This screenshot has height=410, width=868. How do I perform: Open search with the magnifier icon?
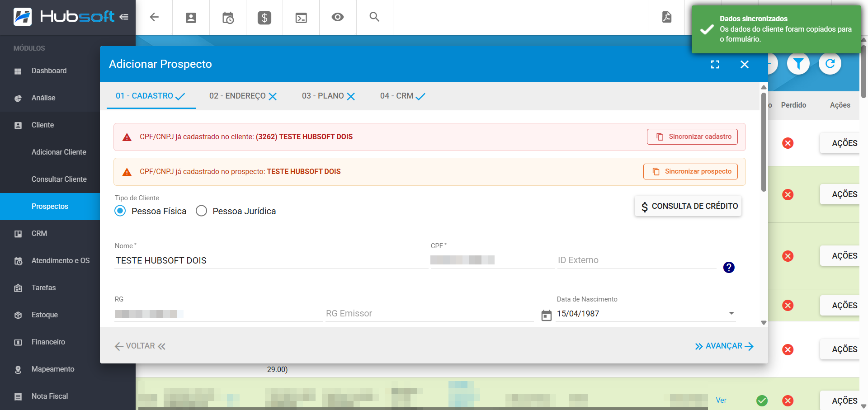point(374,17)
